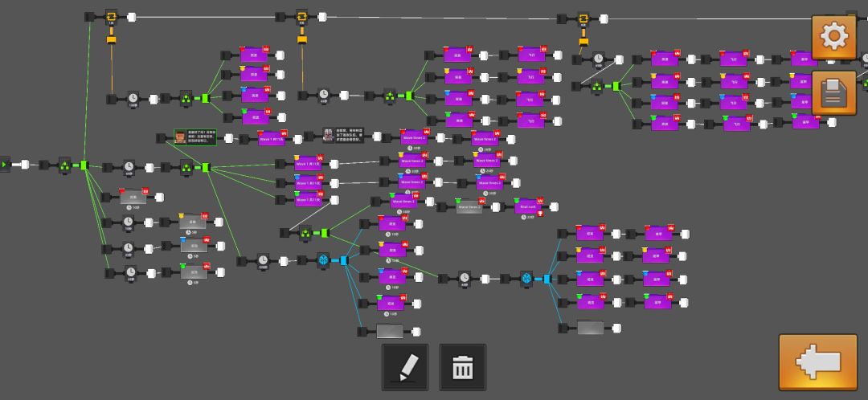Viewport: 868px width, 400px height.
Task: Select empty gray node under center blue branch
Action: [x=390, y=332]
